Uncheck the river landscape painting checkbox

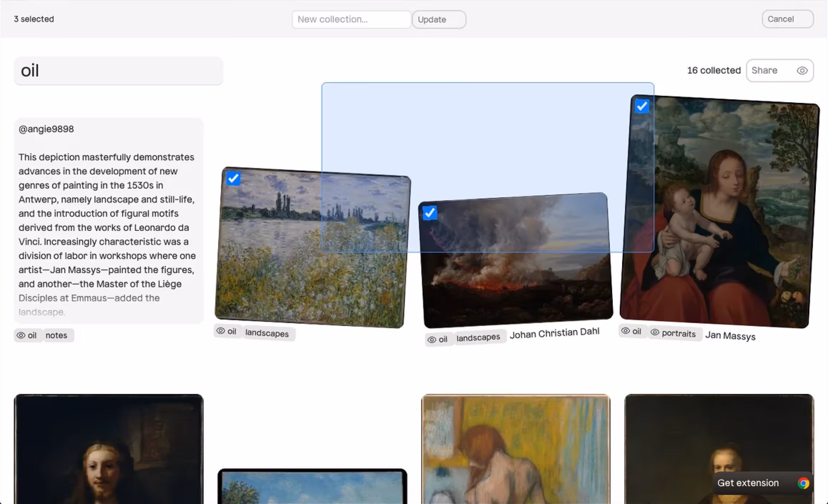pyautogui.click(x=233, y=178)
